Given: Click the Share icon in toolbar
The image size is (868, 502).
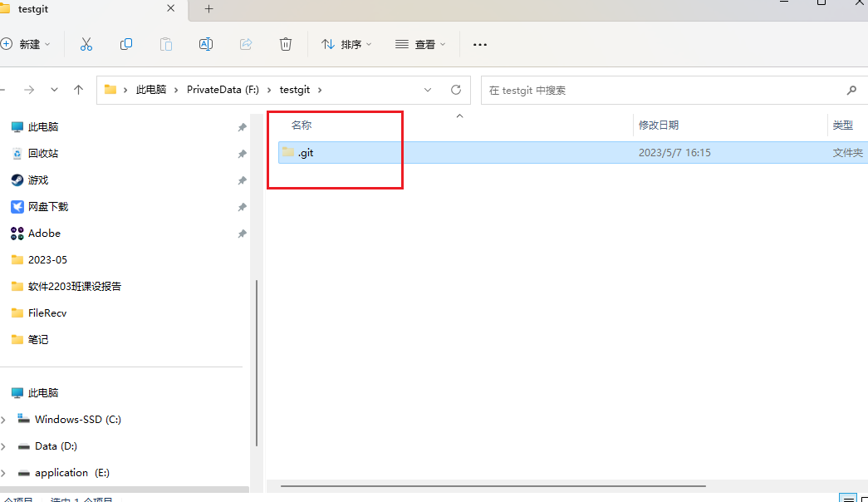Looking at the screenshot, I should (x=246, y=44).
